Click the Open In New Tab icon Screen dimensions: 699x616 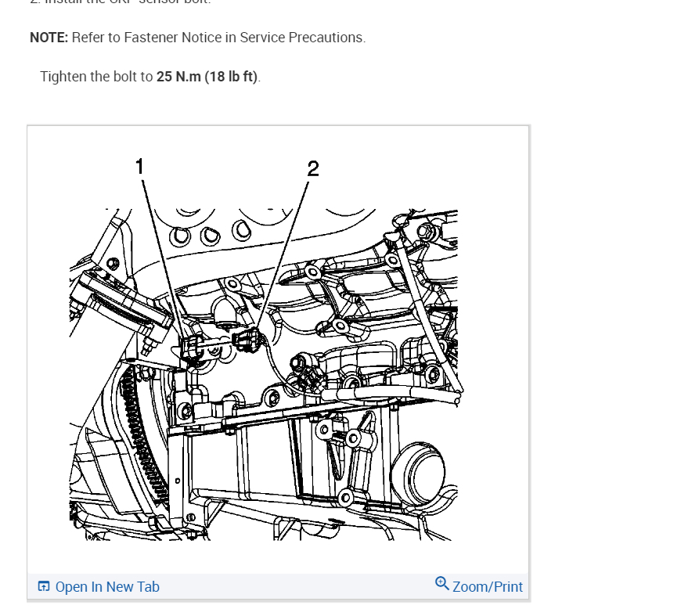coord(44,586)
